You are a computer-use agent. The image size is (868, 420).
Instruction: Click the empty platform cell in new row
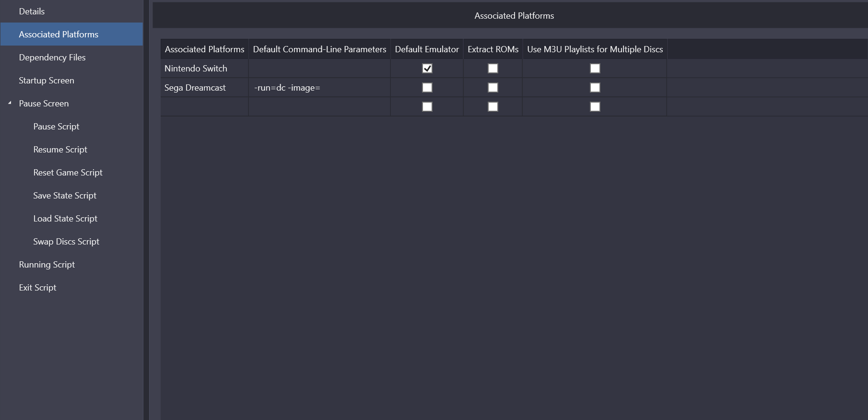coord(205,107)
